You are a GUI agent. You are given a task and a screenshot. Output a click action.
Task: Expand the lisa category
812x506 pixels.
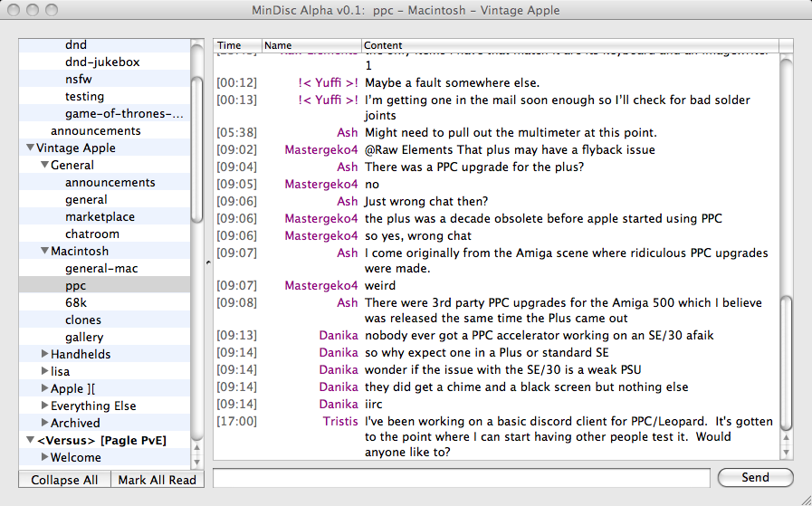(45, 372)
